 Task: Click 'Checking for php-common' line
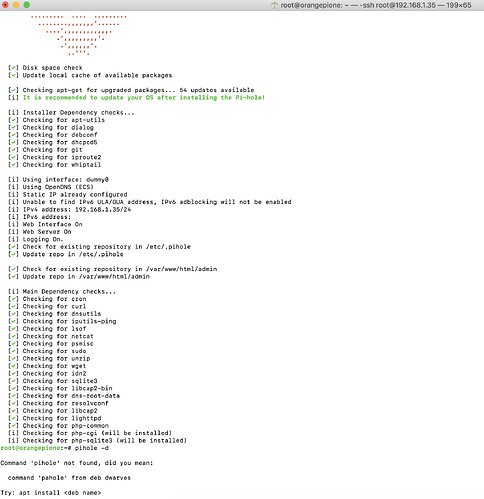click(58, 426)
